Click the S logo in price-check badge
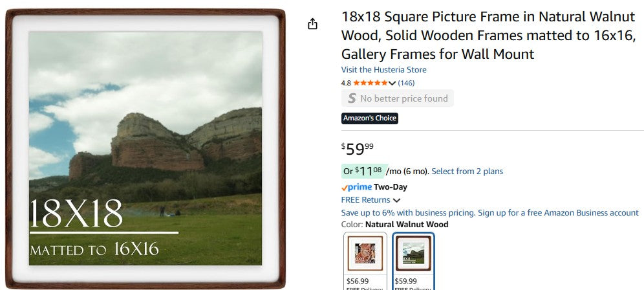The width and height of the screenshot is (644, 290). tap(352, 98)
